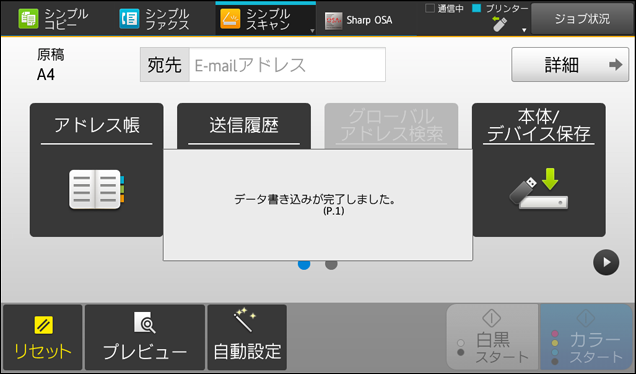This screenshot has width=636, height=374.
Task: Click the 原稿 A4 original size text
Action: click(x=51, y=64)
